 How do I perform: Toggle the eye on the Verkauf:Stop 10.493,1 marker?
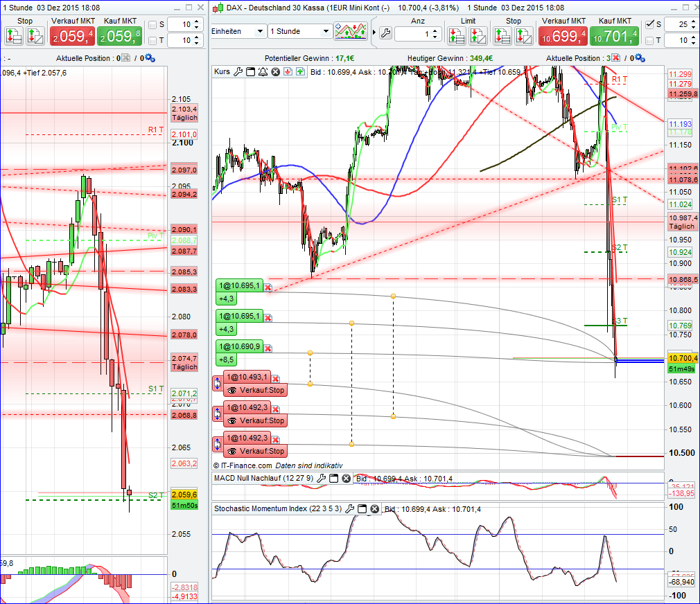point(230,389)
